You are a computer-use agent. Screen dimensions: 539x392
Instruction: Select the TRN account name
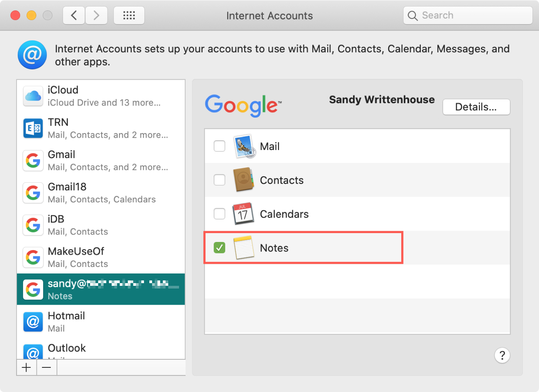(58, 122)
